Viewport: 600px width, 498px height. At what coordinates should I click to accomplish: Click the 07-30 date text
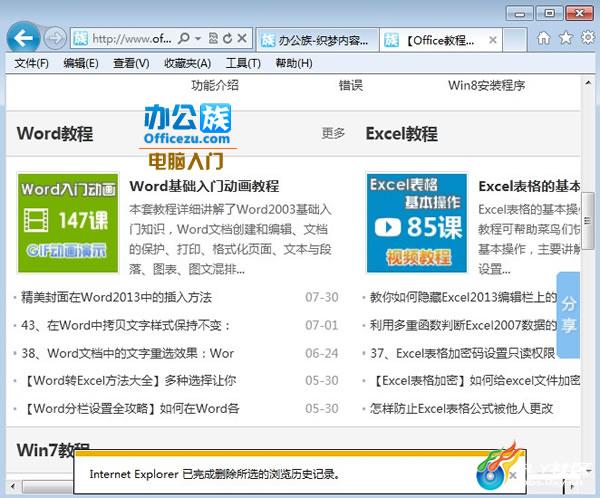click(322, 297)
